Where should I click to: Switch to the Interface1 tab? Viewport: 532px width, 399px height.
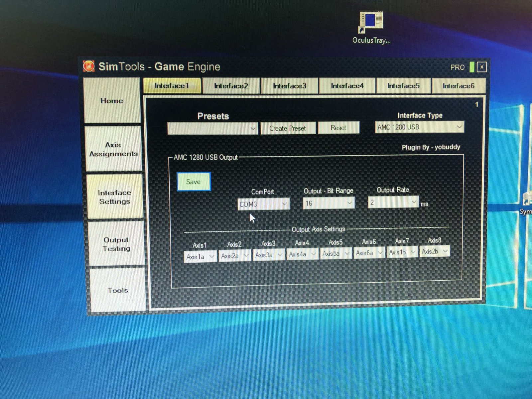pos(172,86)
